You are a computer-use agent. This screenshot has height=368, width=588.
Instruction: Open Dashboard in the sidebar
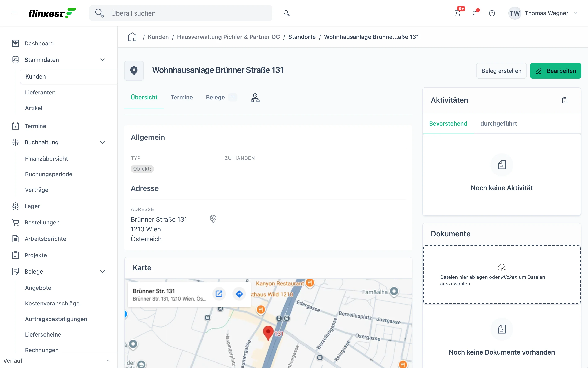tap(39, 43)
